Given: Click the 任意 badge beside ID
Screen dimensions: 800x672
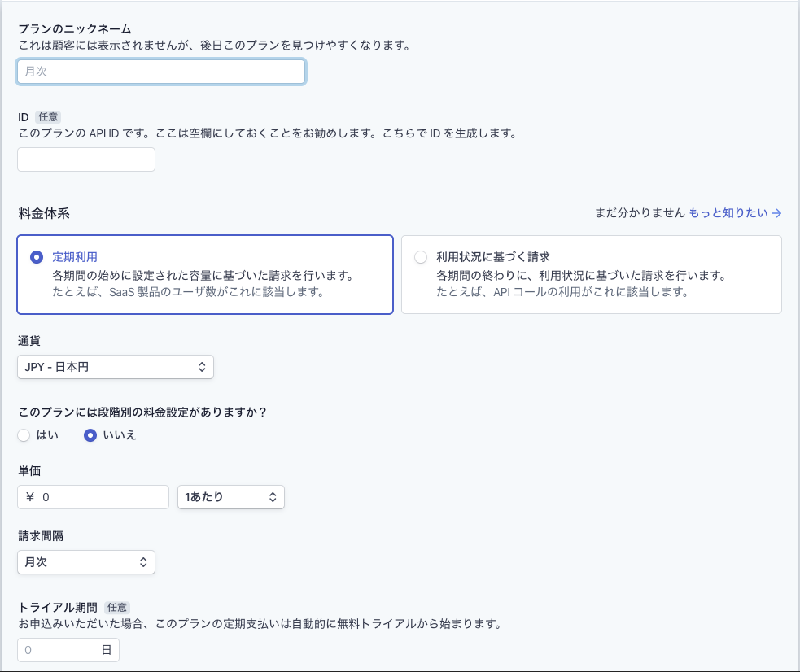Looking at the screenshot, I should 47,116.
